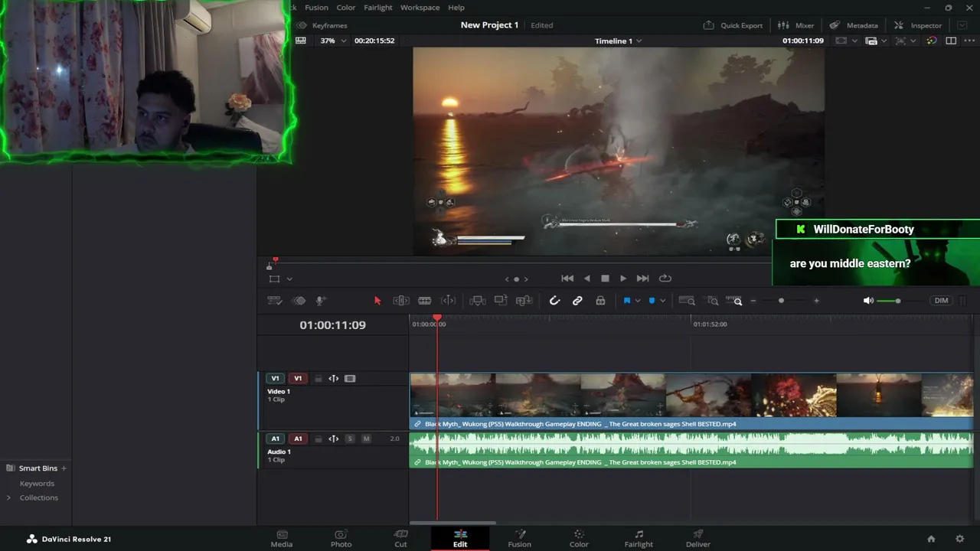Click the source viewer mode icon beside zoom

[x=301, y=41]
